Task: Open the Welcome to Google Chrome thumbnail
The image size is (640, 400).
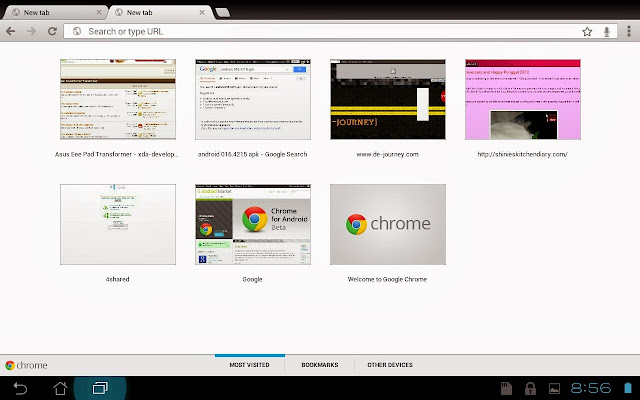Action: [388, 224]
